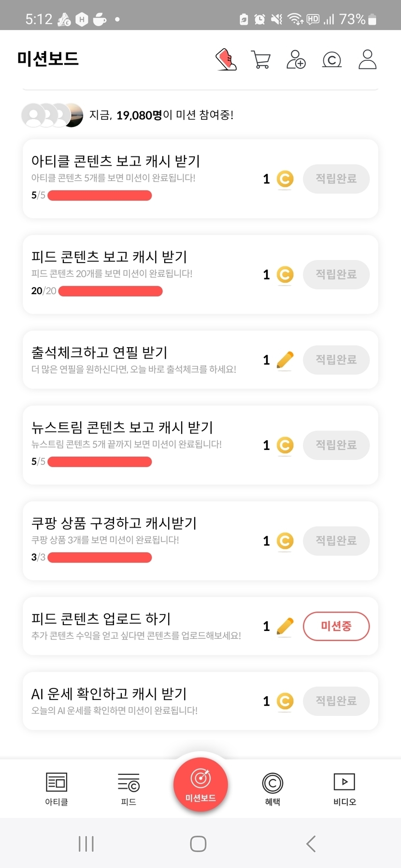This screenshot has height=868, width=401.
Task: Tap the pencil icon on 출석체크 mission
Action: 285,360
